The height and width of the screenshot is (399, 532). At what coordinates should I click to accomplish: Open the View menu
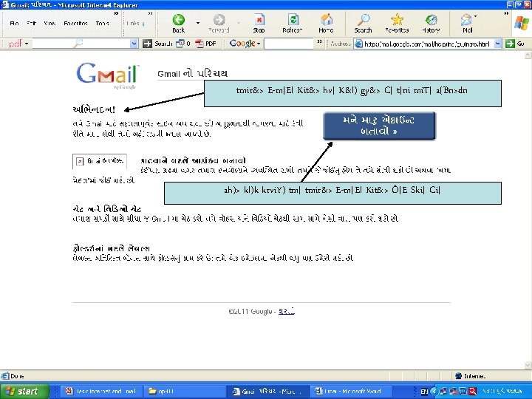coord(50,24)
